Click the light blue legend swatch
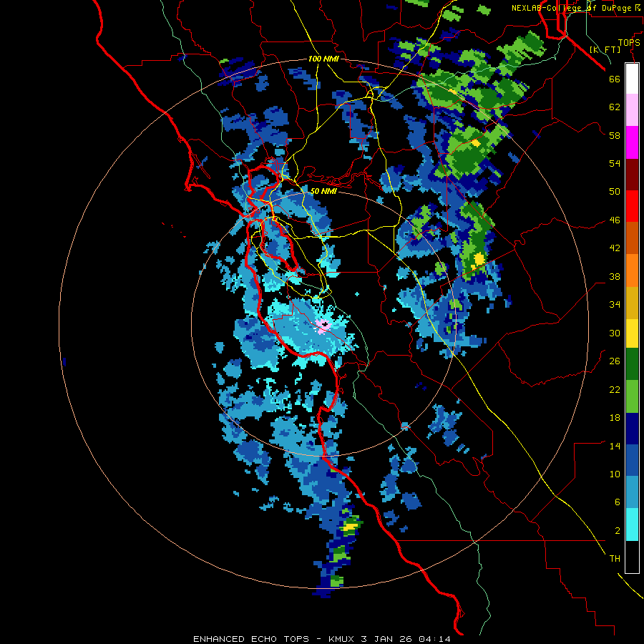Viewport: 644px width, 644px height. coord(632,492)
